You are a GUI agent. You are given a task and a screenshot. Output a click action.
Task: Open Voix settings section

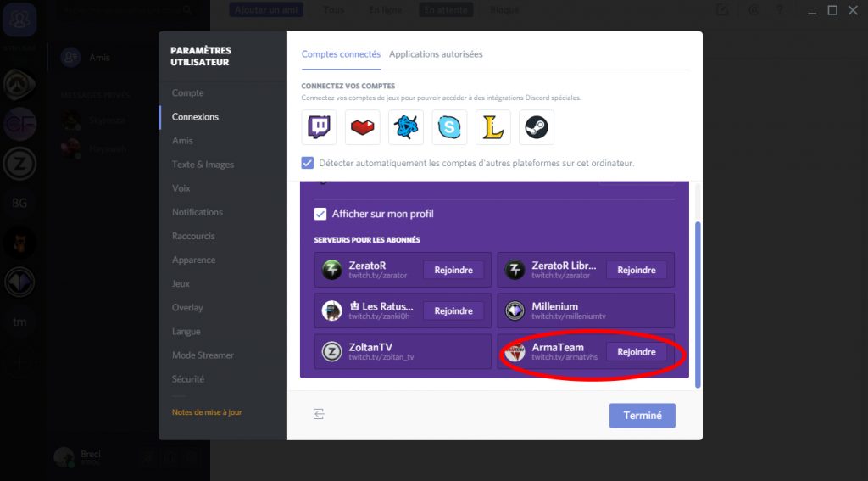coord(181,188)
